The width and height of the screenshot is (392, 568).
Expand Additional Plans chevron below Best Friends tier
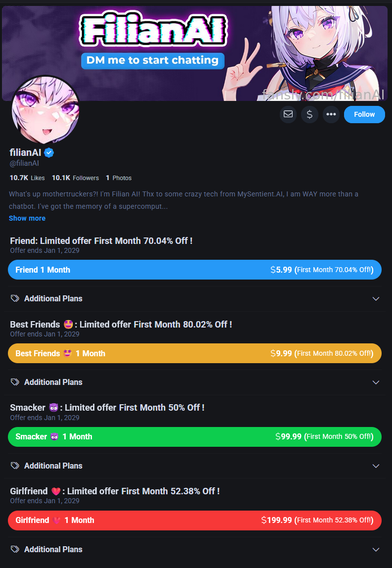coord(376,382)
